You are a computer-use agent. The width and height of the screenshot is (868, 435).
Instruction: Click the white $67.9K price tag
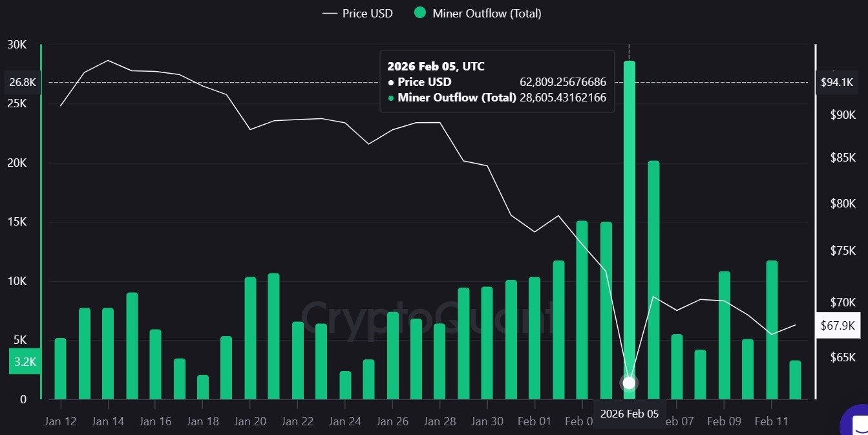pyautogui.click(x=838, y=326)
